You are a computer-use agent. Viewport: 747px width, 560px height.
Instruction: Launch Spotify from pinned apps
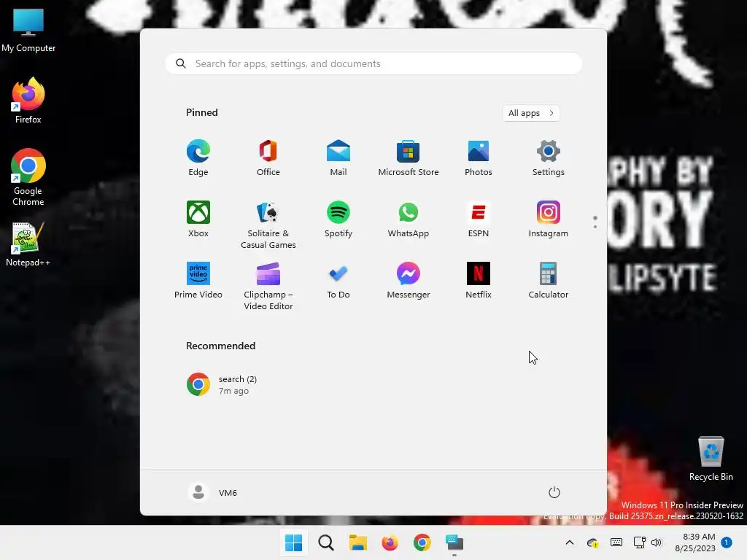pos(338,219)
